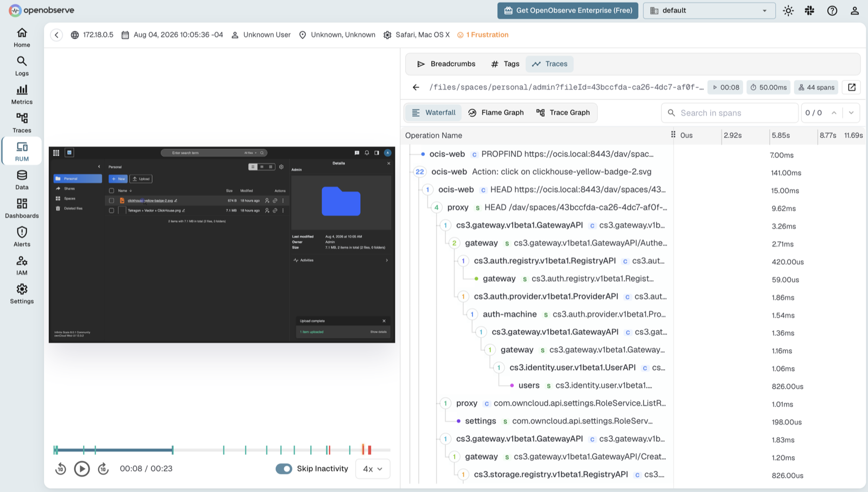Open Traces from the sidebar
The width and height of the screenshot is (868, 492).
(22, 123)
